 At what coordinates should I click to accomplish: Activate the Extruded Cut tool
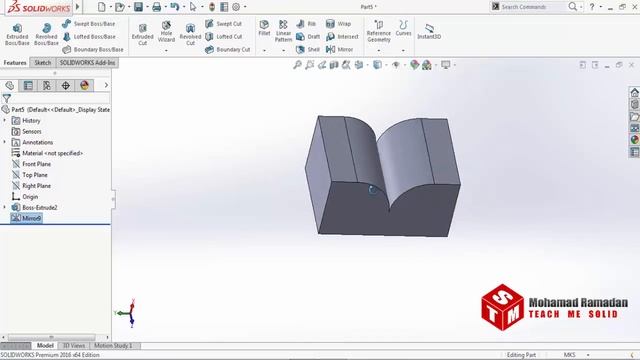click(142, 34)
